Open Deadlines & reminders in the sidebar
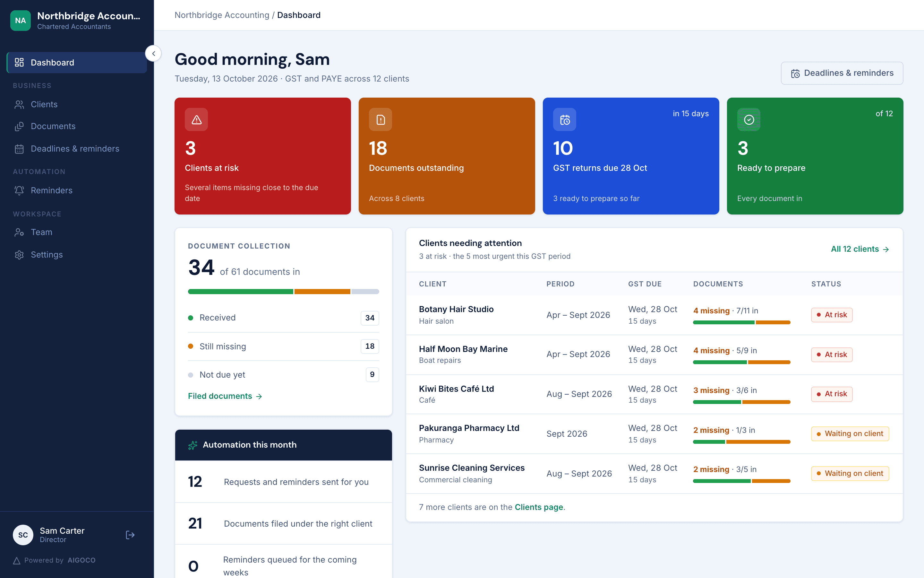The image size is (924, 578). (x=77, y=149)
